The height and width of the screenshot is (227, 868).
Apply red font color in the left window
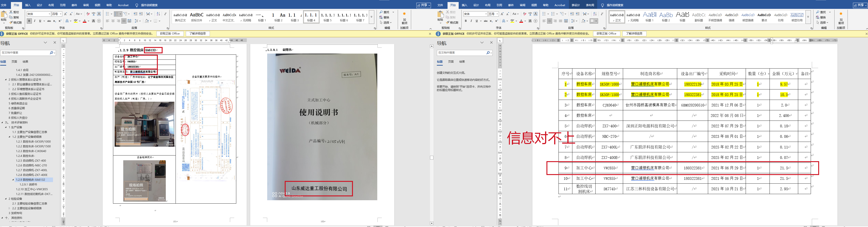point(85,21)
